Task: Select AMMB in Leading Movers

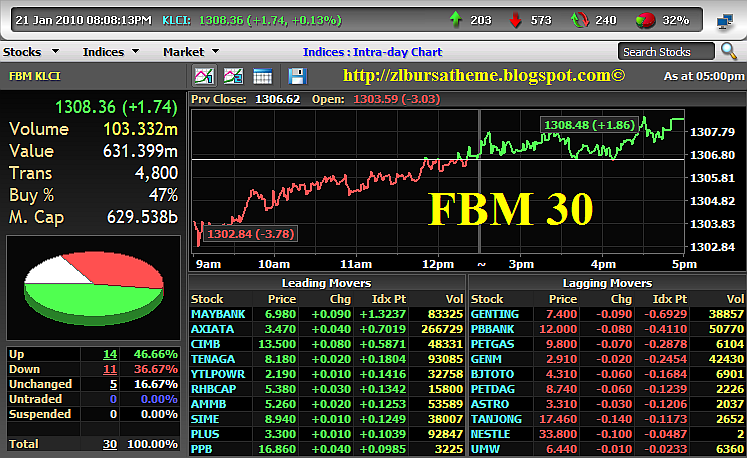Action: tap(209, 404)
